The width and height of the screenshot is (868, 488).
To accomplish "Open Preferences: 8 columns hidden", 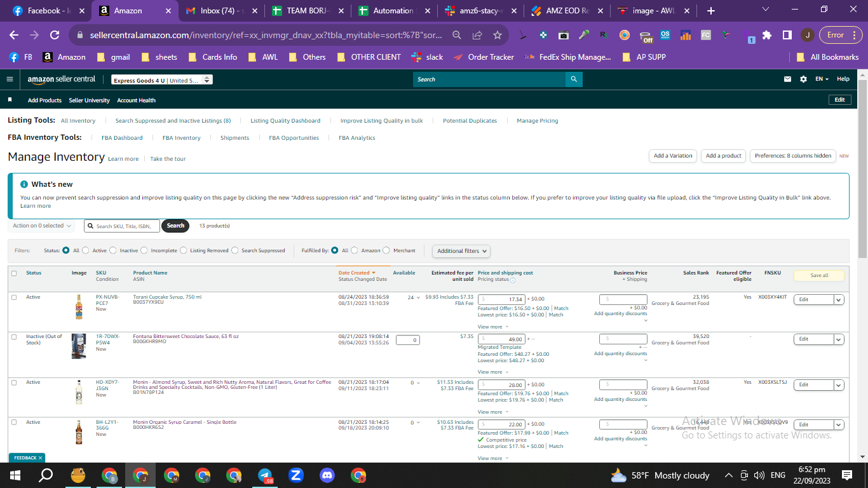I will click(x=793, y=156).
